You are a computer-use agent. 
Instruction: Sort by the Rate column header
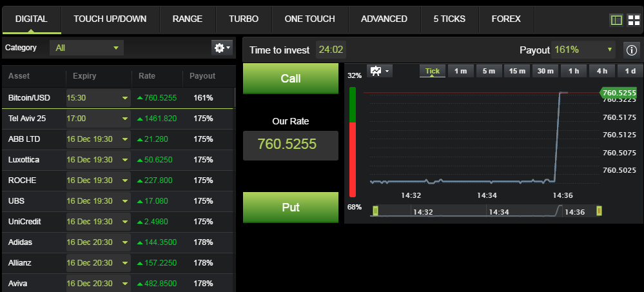click(x=146, y=76)
